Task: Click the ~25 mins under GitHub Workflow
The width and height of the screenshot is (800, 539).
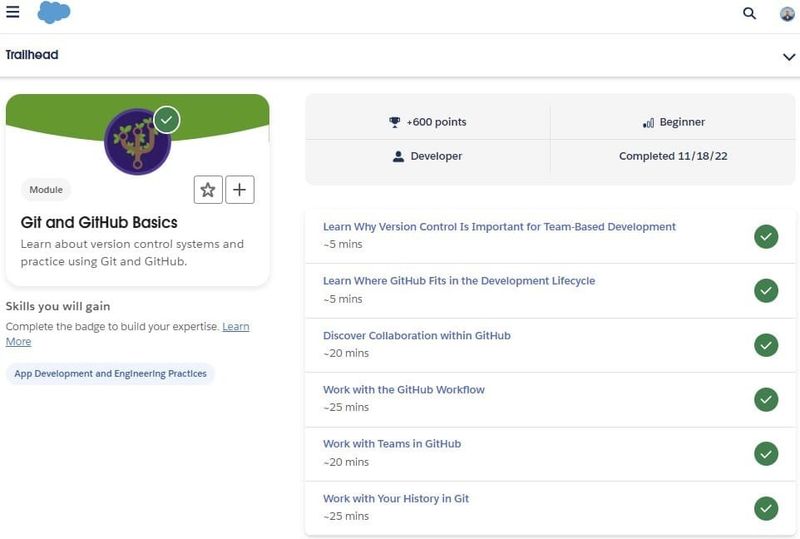Action: point(346,407)
